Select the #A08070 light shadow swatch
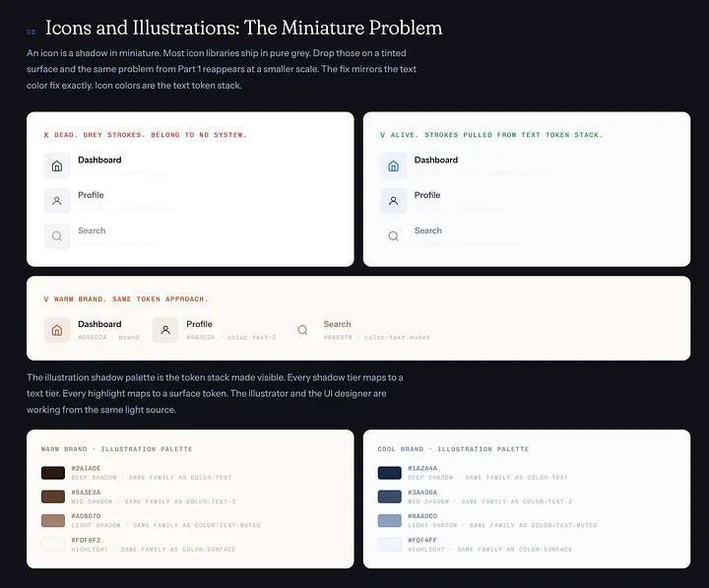Screen dimensions: 709x588 click(53, 521)
